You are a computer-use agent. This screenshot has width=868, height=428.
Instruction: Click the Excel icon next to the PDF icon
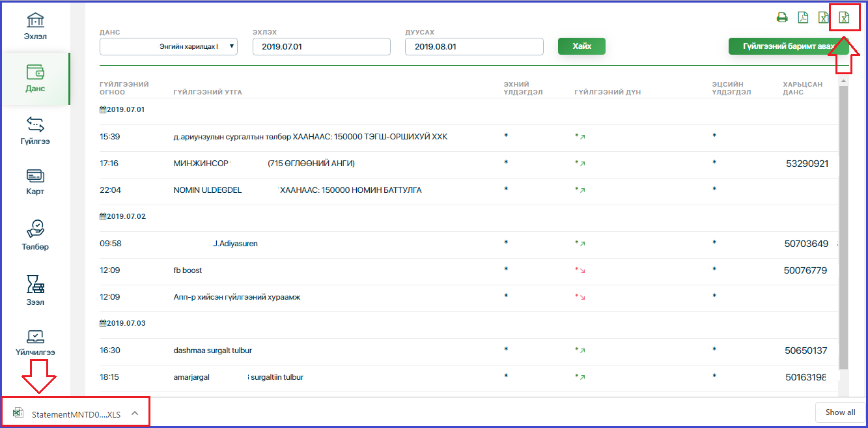point(823,18)
